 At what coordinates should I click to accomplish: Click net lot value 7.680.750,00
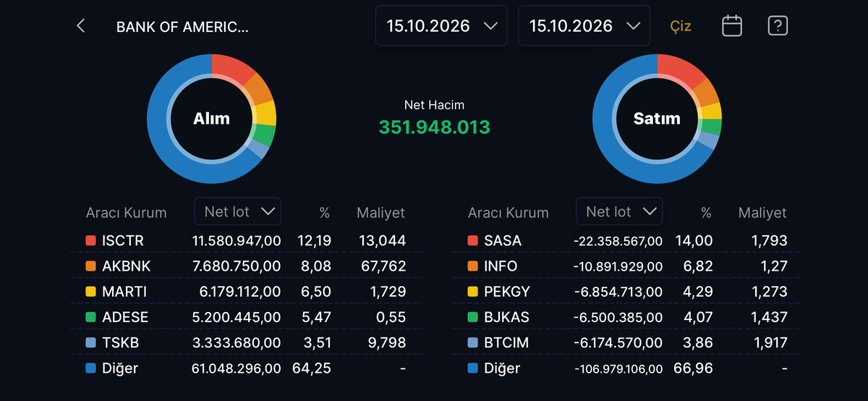point(237,266)
